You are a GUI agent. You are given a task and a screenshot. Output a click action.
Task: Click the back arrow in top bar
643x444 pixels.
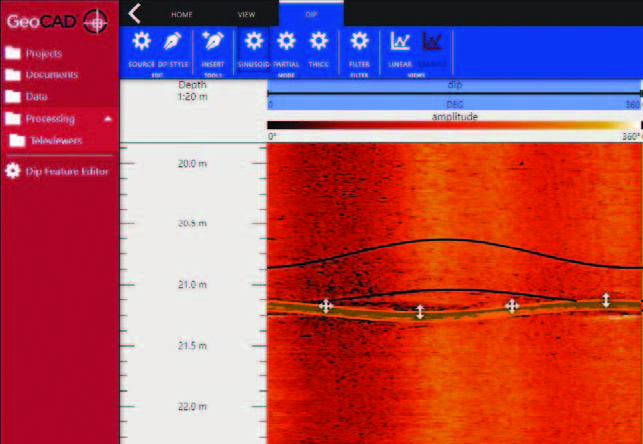coord(135,13)
